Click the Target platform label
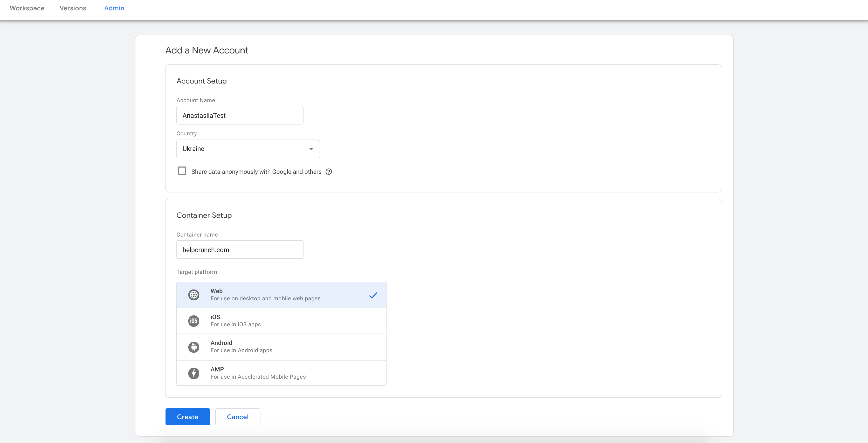 [197, 272]
